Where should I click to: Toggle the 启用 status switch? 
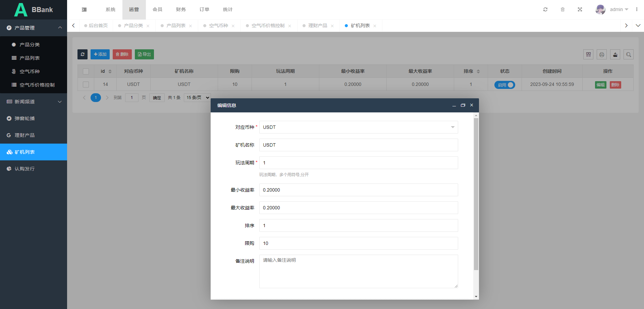coord(505,85)
